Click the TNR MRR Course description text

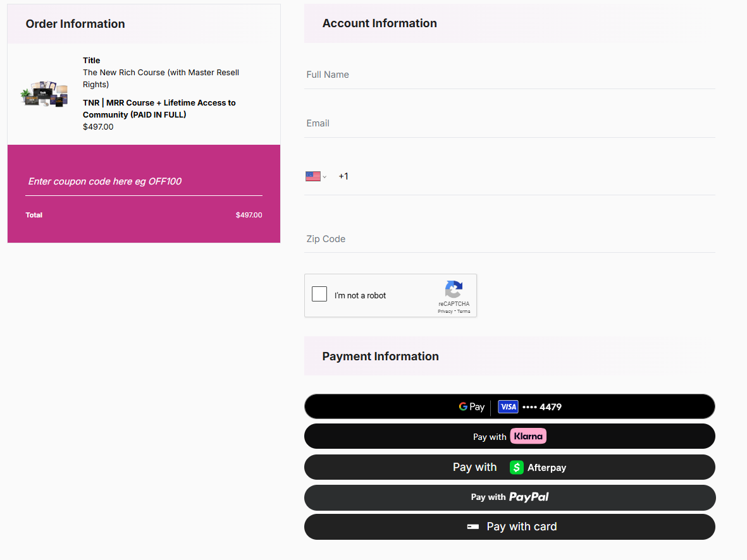pyautogui.click(x=159, y=109)
